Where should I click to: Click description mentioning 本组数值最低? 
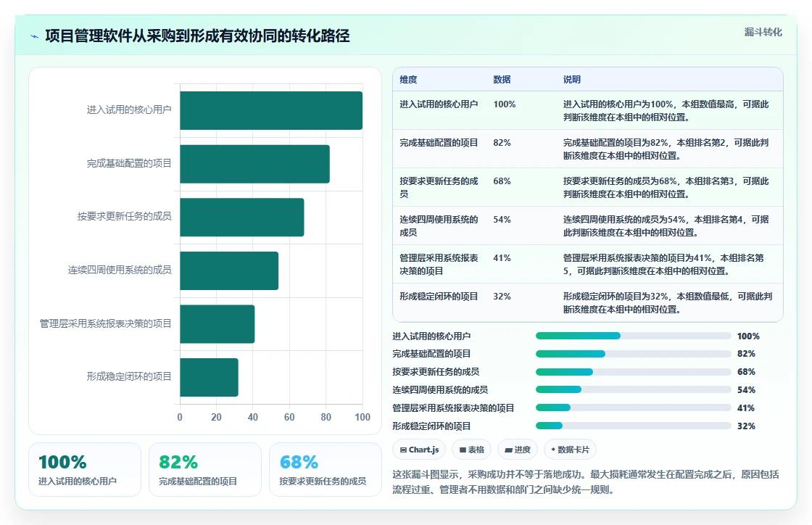[668, 303]
